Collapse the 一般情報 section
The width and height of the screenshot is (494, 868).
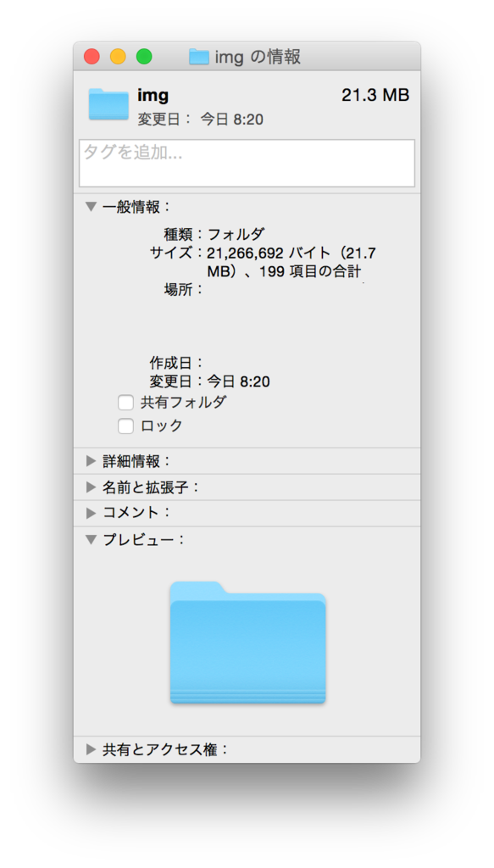click(91, 207)
